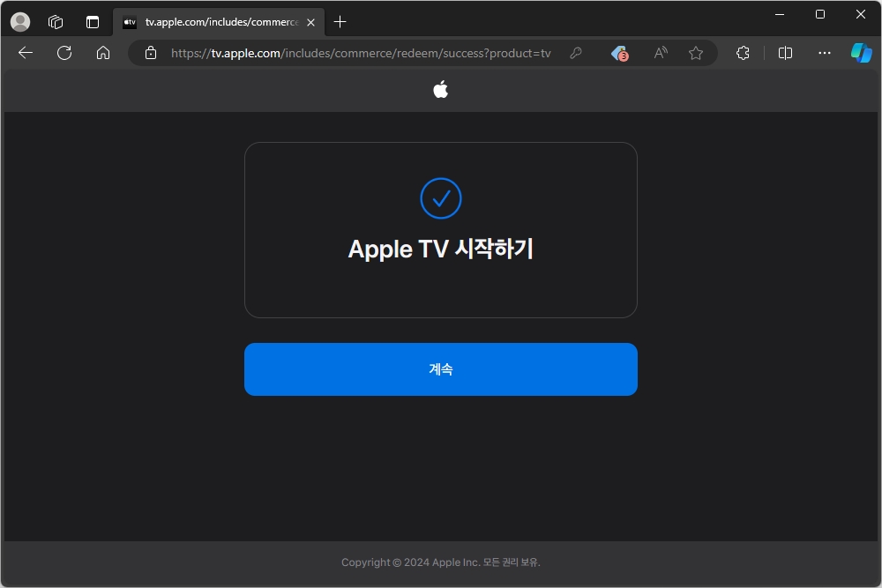Open tab actions menu icon
Screen dimensions: 882x588
point(93,22)
